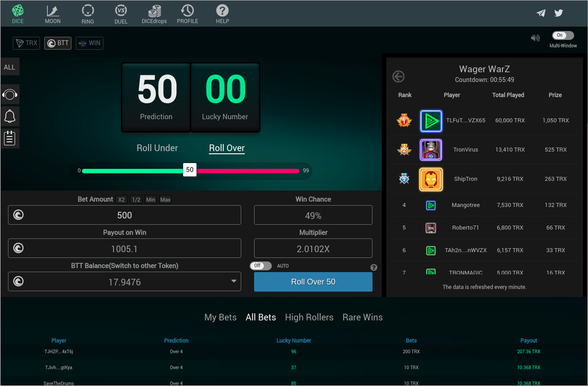Click the prediction slider handle at 50
Image resolution: width=588 pixels, height=386 pixels.
coord(190,170)
